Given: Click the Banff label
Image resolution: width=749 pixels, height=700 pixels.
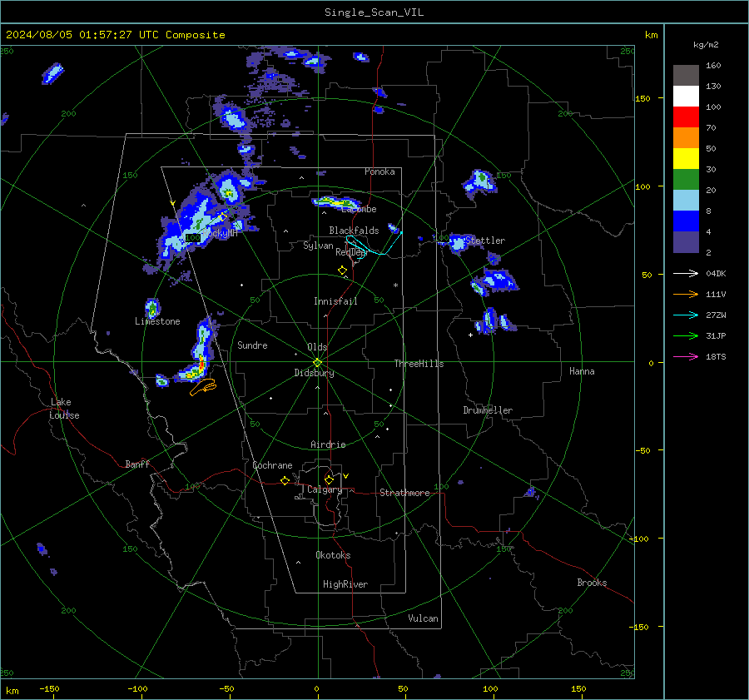Looking at the screenshot, I should click(137, 464).
